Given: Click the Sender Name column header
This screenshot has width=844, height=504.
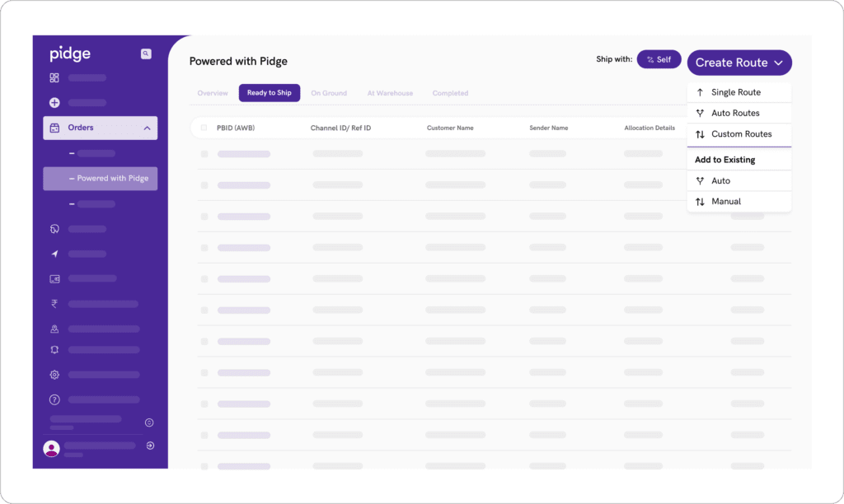Looking at the screenshot, I should click(x=548, y=128).
